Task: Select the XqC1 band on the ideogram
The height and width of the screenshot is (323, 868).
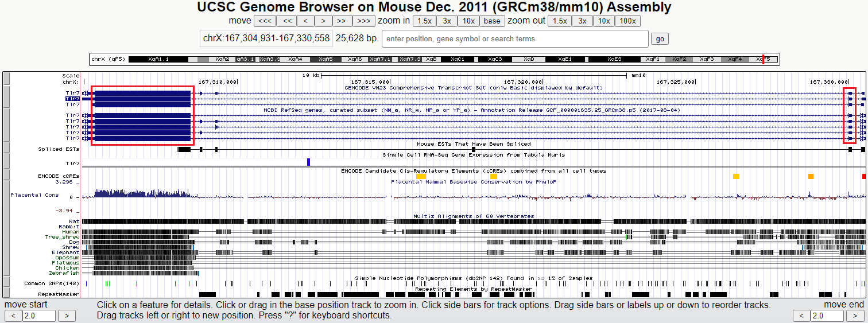Action: point(458,59)
